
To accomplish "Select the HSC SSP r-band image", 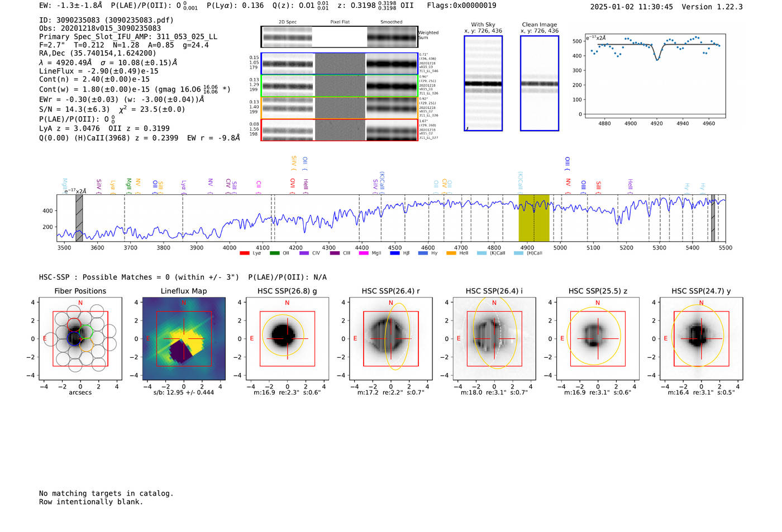I will (391, 339).
